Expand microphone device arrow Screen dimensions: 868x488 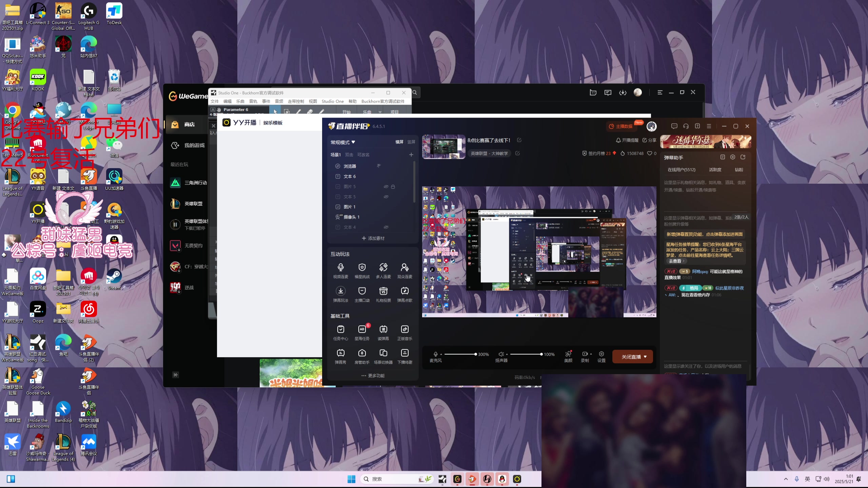click(441, 354)
